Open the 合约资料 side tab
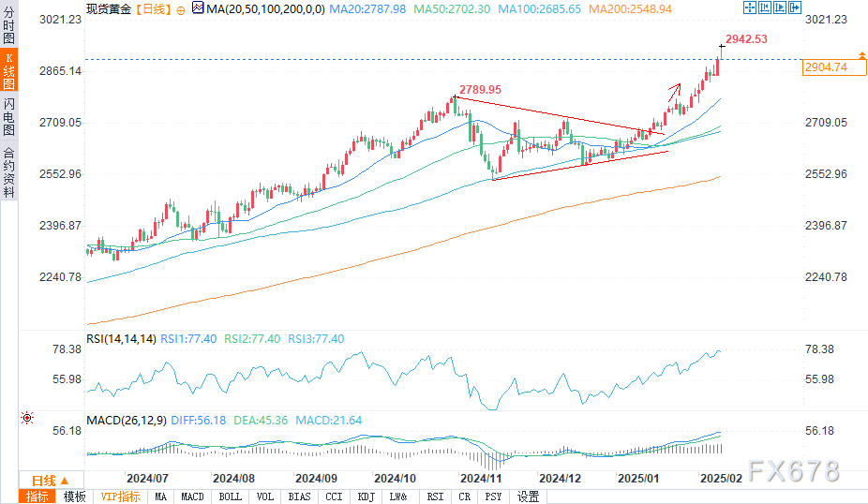This screenshot has height=504, width=868. coord(8,171)
